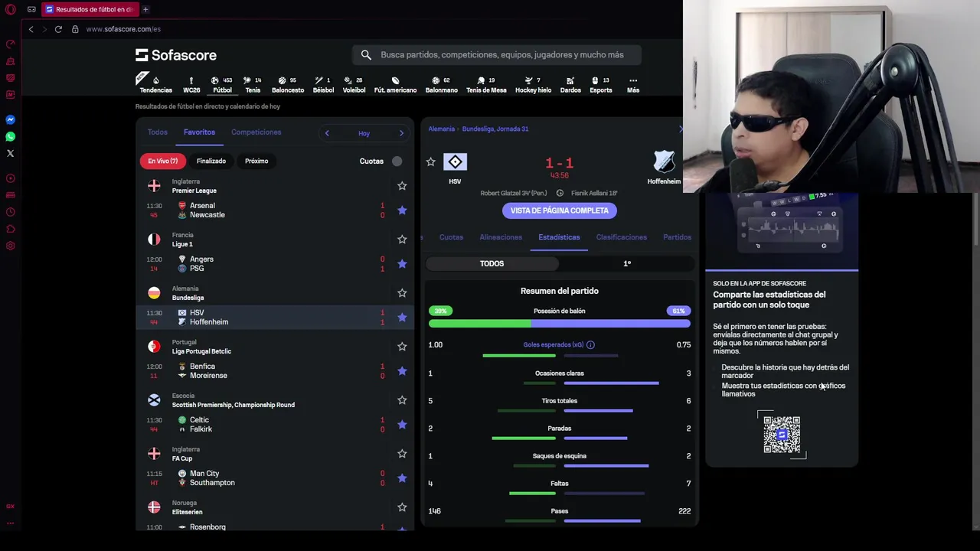Open the match Cuotas tab
The width and height of the screenshot is (980, 551).
click(451, 237)
